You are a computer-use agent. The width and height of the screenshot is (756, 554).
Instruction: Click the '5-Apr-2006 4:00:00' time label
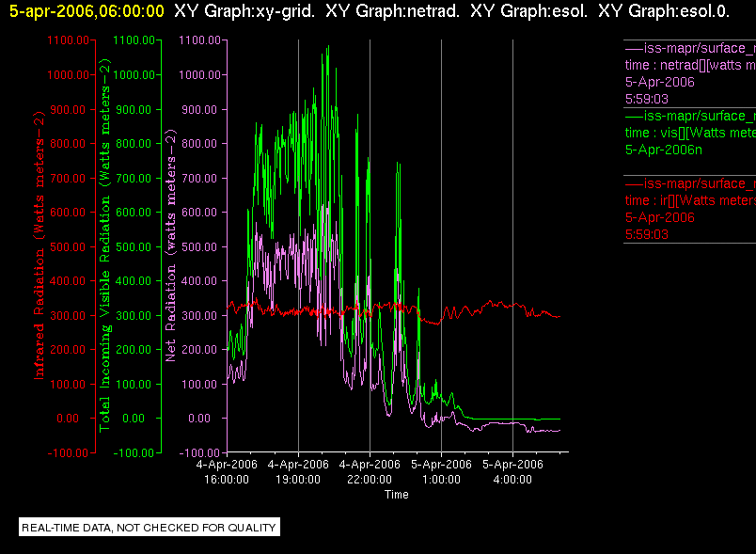click(512, 472)
